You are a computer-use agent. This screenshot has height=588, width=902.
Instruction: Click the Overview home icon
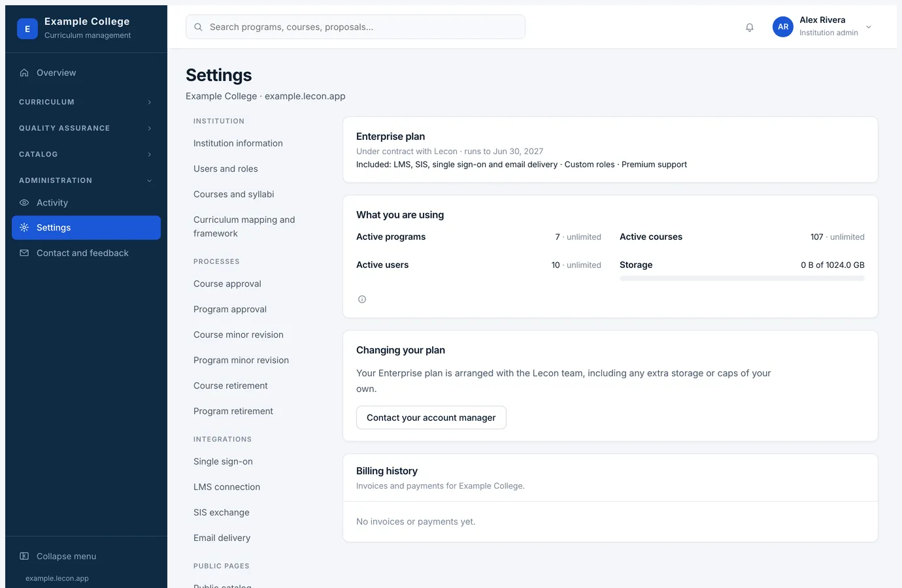pyautogui.click(x=24, y=73)
